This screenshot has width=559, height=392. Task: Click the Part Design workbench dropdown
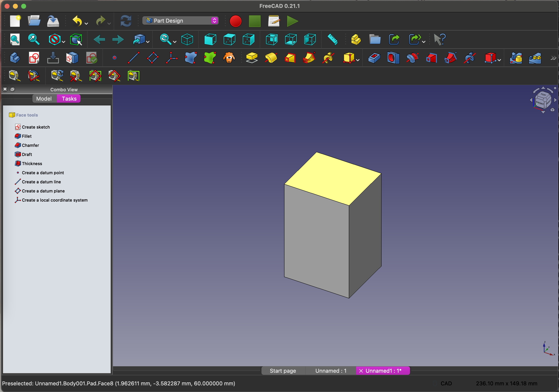[180, 20]
